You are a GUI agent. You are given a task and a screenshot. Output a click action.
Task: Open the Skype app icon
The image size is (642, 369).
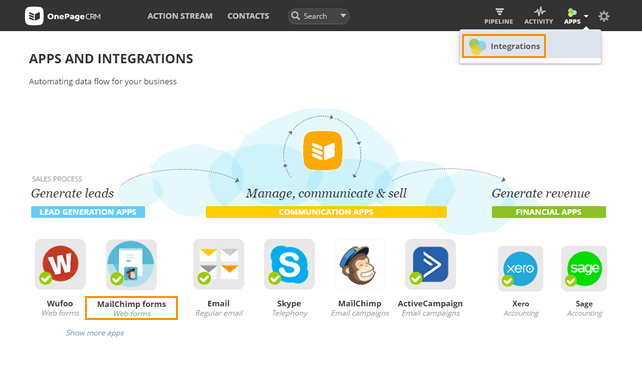[x=289, y=264]
